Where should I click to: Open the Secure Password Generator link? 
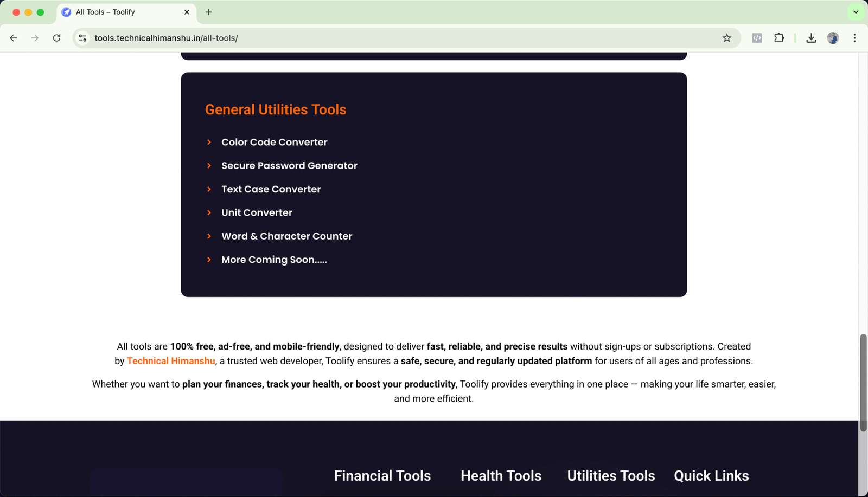click(289, 166)
